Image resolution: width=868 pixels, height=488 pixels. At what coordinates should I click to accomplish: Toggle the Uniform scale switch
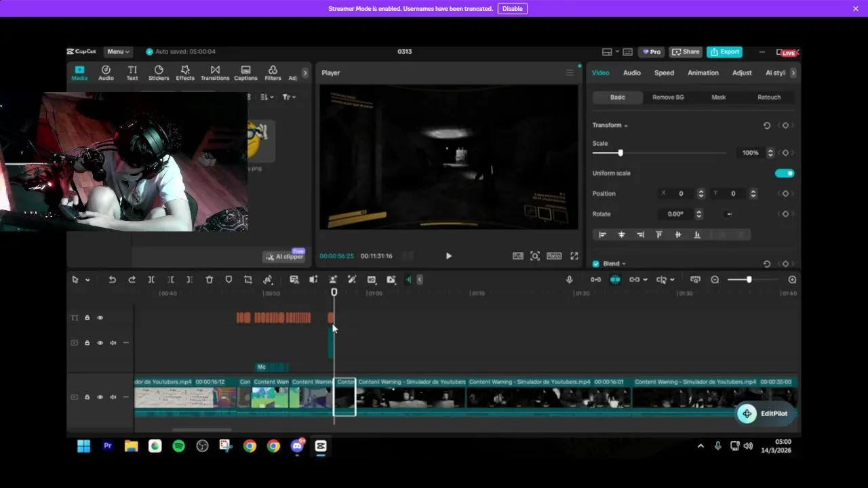(785, 174)
